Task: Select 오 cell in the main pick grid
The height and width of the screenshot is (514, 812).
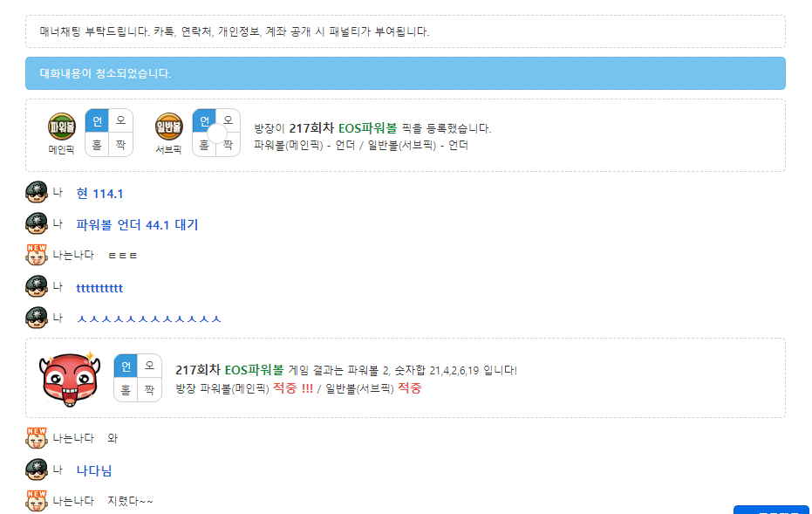Action: 120,120
